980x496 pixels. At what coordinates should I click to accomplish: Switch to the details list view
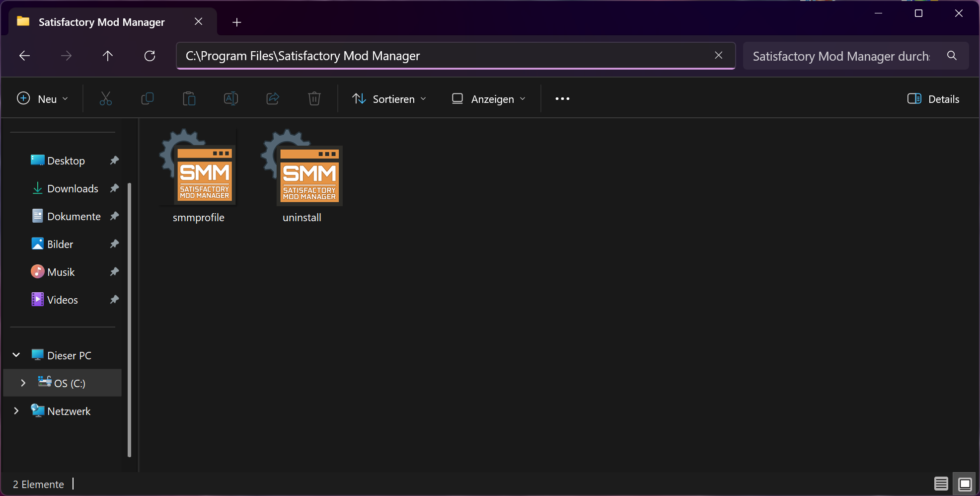point(941,484)
